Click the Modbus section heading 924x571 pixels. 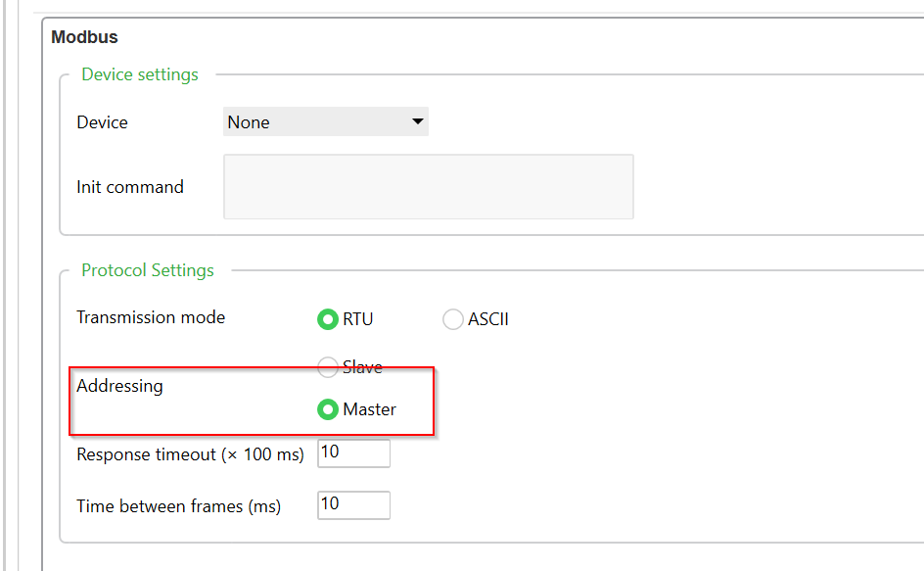click(x=84, y=37)
